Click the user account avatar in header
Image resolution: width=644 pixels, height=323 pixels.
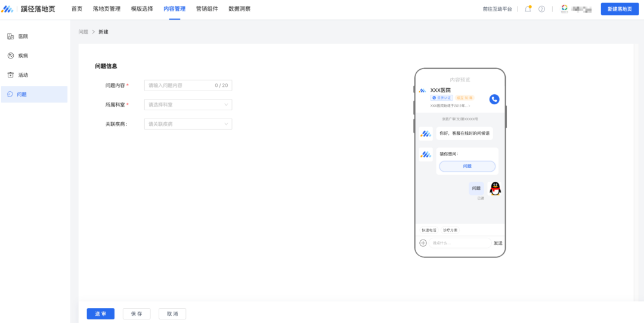pos(564,9)
